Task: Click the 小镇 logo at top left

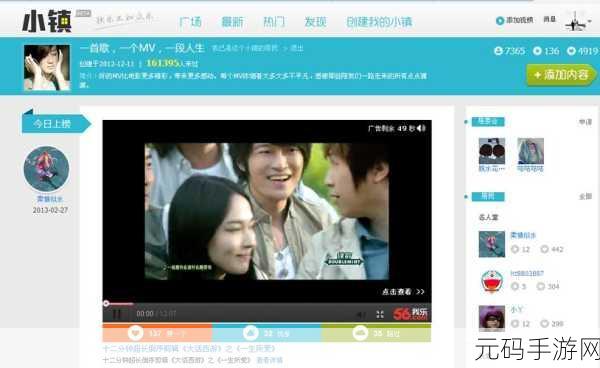Action: coord(47,21)
